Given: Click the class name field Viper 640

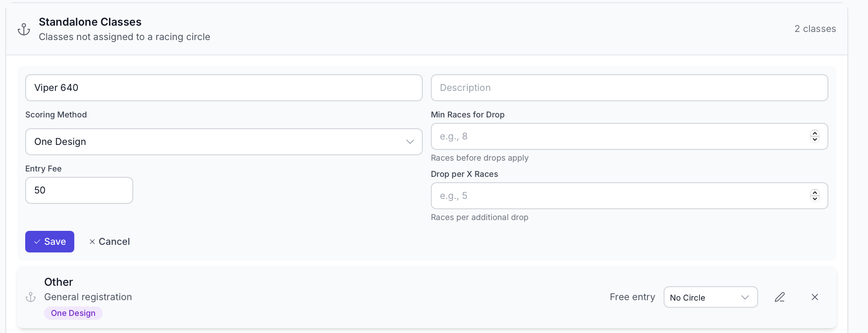Looking at the screenshot, I should point(224,88).
